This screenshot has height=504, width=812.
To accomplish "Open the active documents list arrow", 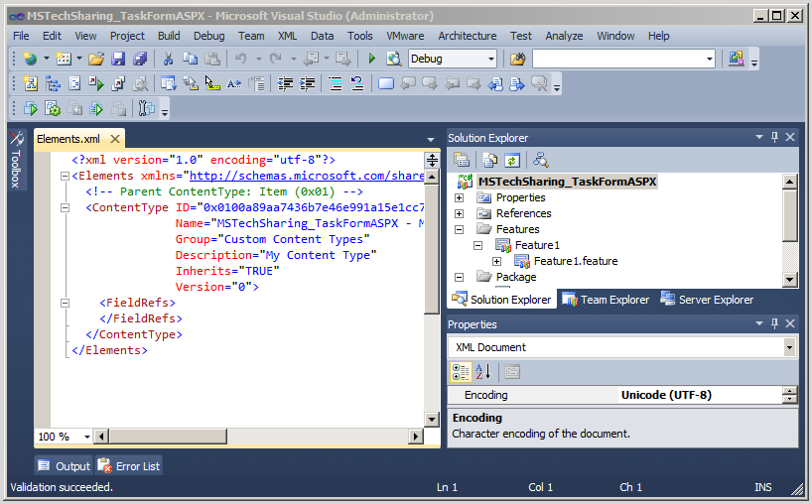I will click(x=431, y=139).
